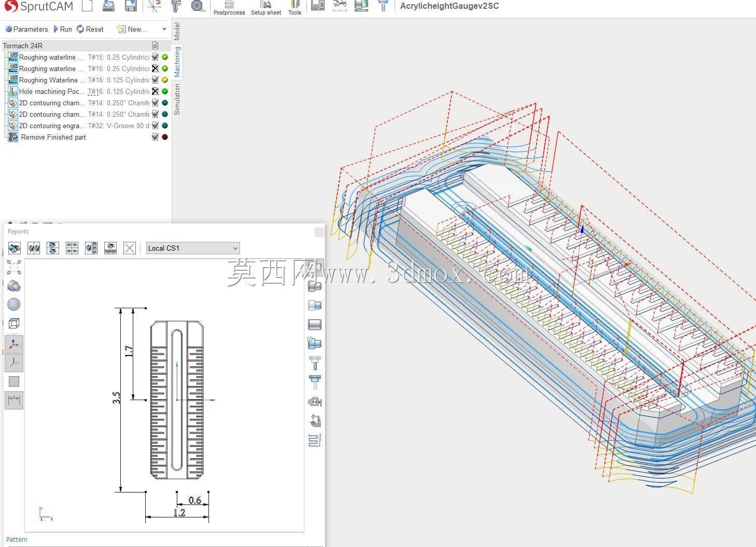This screenshot has height=547, width=756.
Task: Select one top plus three bottom views layout
Action: tap(110, 248)
